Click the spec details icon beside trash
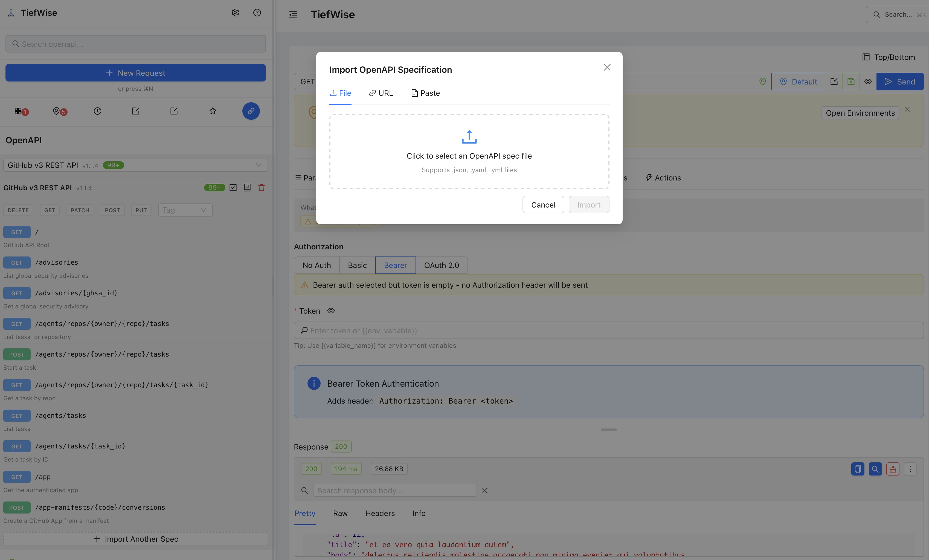929x560 pixels. click(x=247, y=187)
